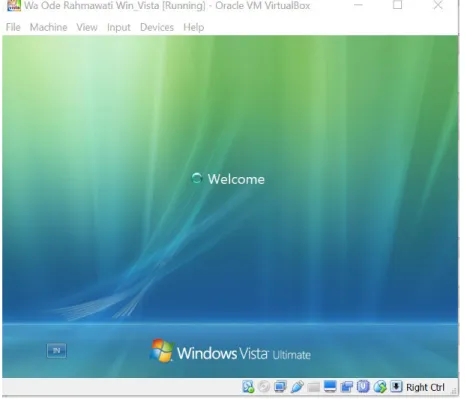Click the video capture status icon
Screen dimensions: 467x399
tap(347, 387)
